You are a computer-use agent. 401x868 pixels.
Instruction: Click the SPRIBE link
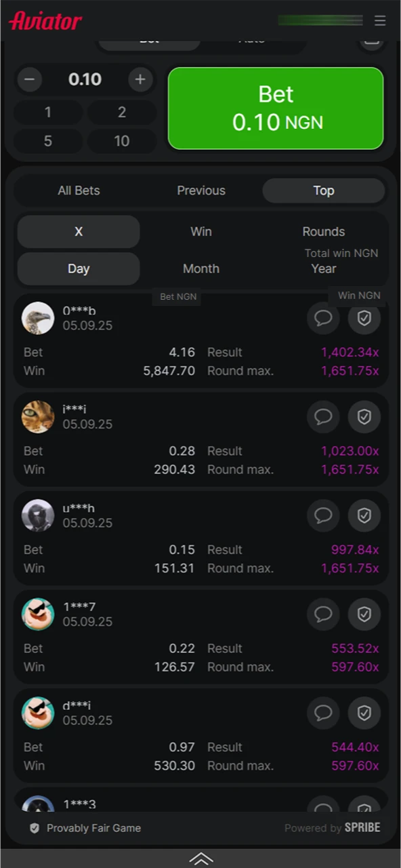362,827
